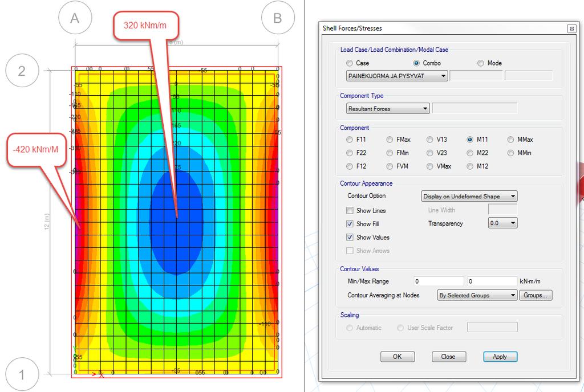Screen dimensions: 584x392
Task: Open the Resultant Forces component type dropdown
Action: [x=388, y=109]
